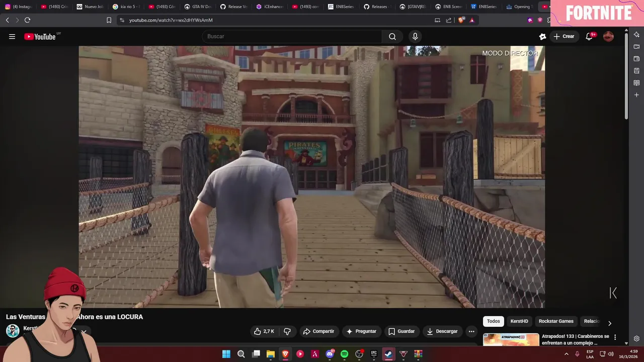Open Spotify from the taskbar
This screenshot has width=644, height=362.
pyautogui.click(x=344, y=354)
